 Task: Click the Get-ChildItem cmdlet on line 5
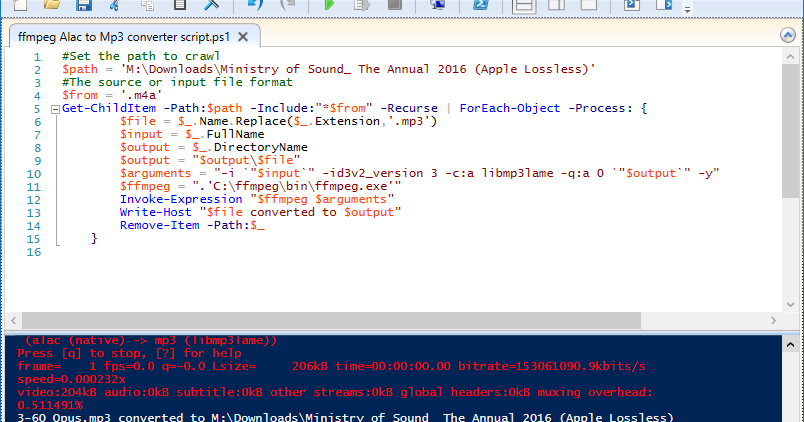coord(109,108)
